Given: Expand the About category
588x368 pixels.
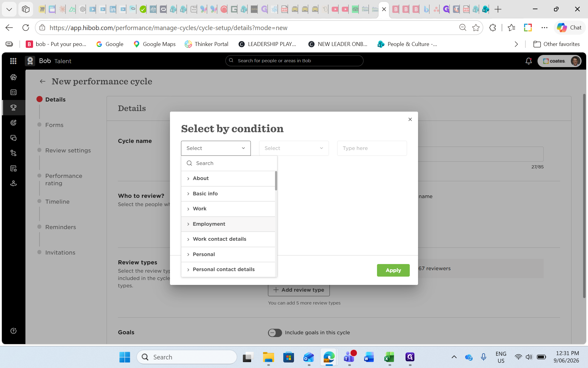Looking at the screenshot, I should coord(228,178).
